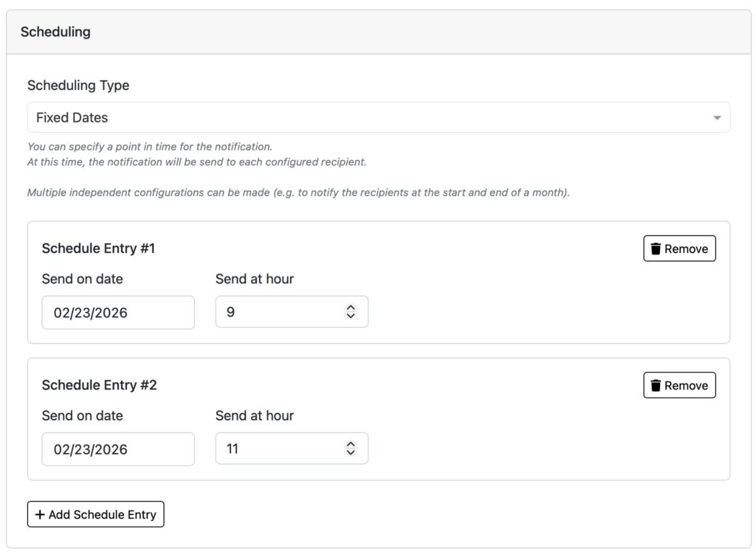Decrement the hour stepper in Entry #2
This screenshot has width=756, height=557.
(351, 453)
